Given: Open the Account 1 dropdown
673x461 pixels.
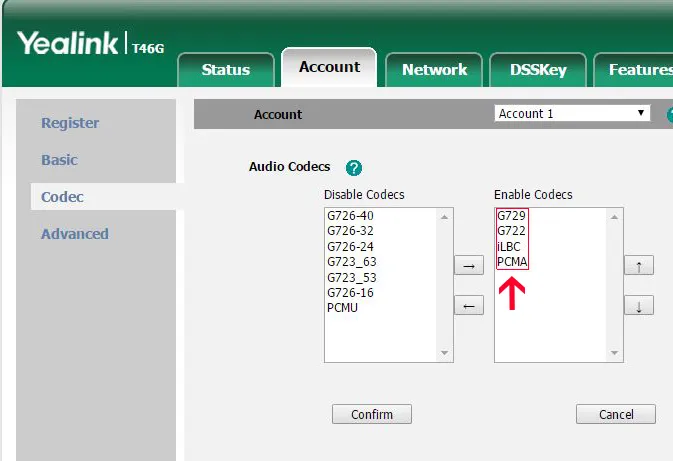Looking at the screenshot, I should [x=572, y=114].
